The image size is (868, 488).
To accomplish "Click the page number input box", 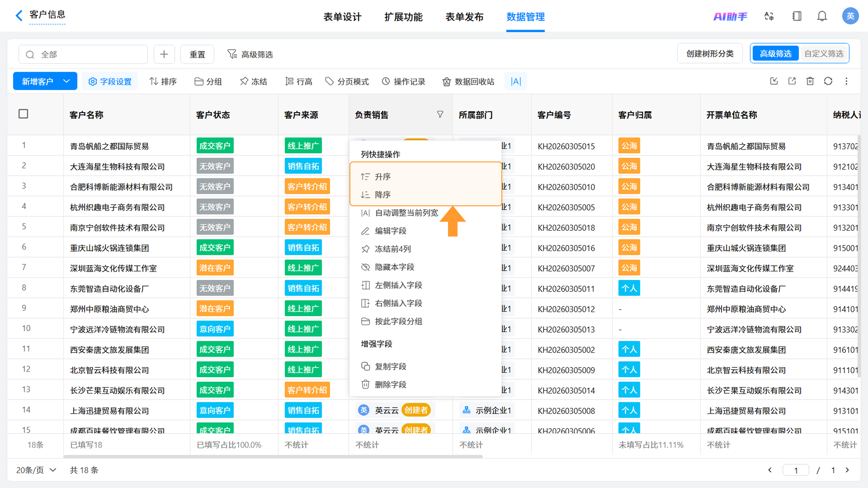I will tap(796, 470).
